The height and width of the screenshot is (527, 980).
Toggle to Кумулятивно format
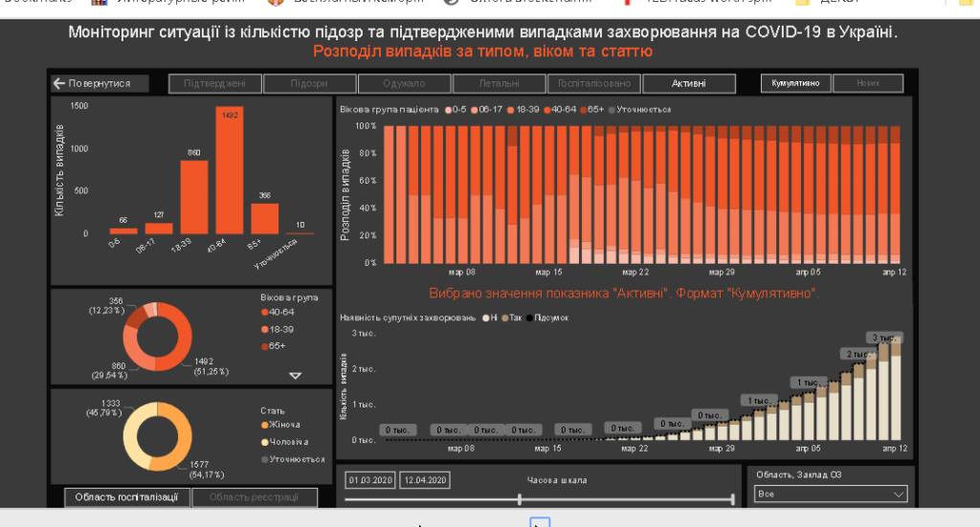(795, 83)
